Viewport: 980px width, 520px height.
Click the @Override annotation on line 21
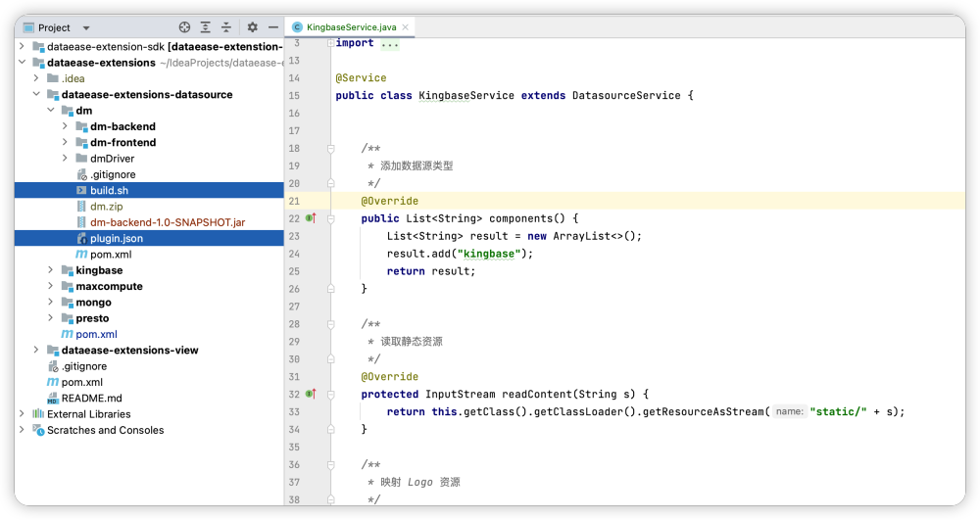(x=389, y=201)
